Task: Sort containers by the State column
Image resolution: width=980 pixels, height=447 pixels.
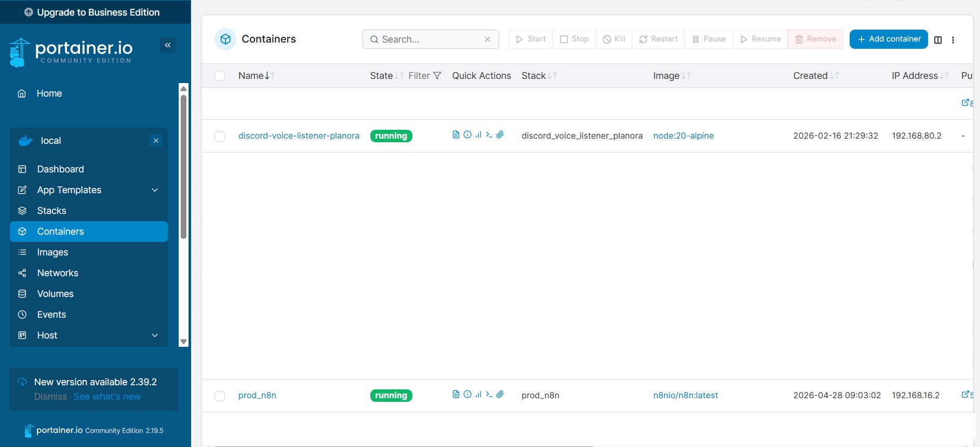Action: click(387, 76)
